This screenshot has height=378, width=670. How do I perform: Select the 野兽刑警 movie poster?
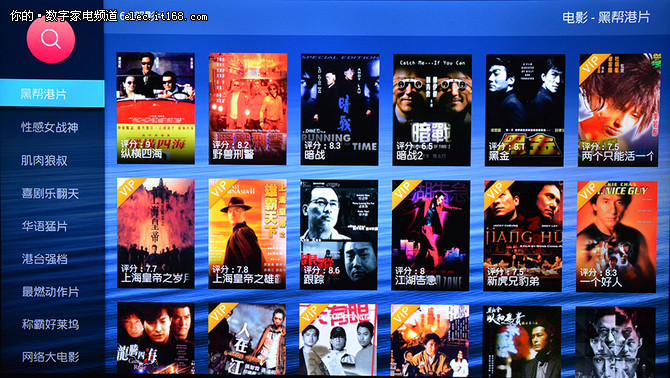pyautogui.click(x=248, y=108)
